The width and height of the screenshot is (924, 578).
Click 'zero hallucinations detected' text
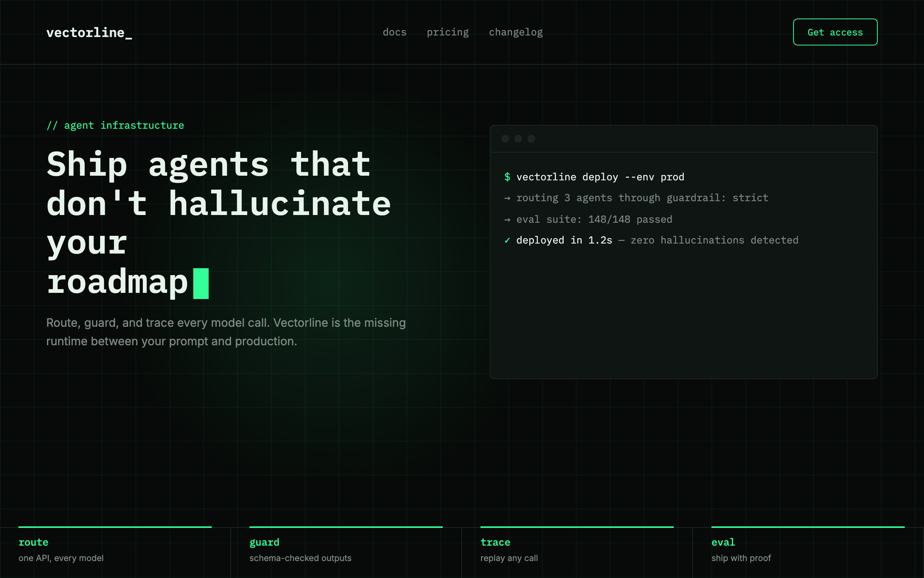[714, 240]
